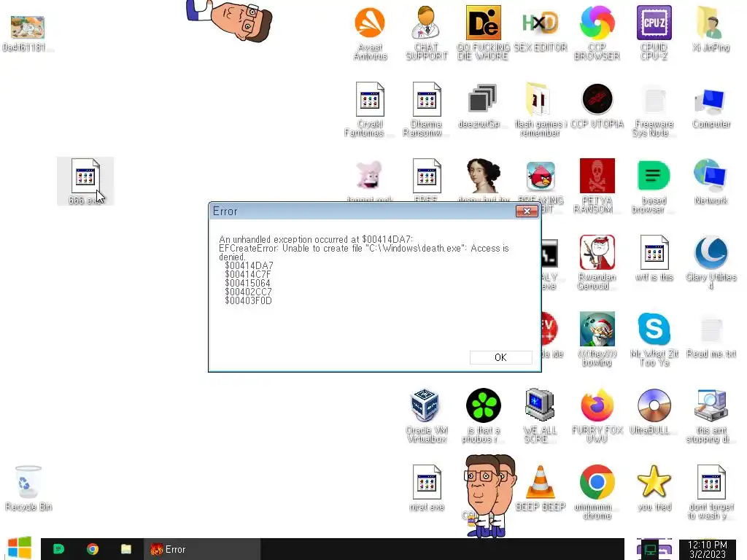Select the Xi JinPing folder icon

coord(711,28)
